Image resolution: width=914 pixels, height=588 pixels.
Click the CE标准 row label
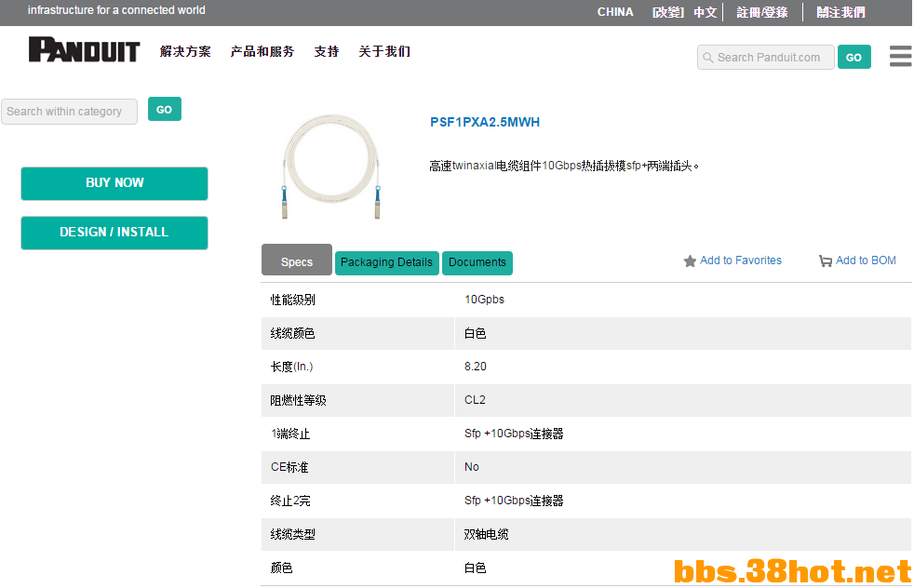(289, 467)
